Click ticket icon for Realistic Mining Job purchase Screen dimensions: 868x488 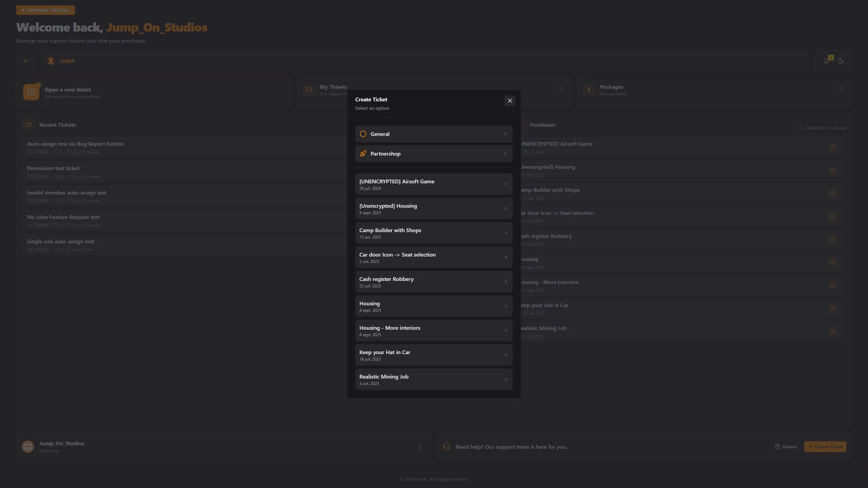(x=832, y=331)
